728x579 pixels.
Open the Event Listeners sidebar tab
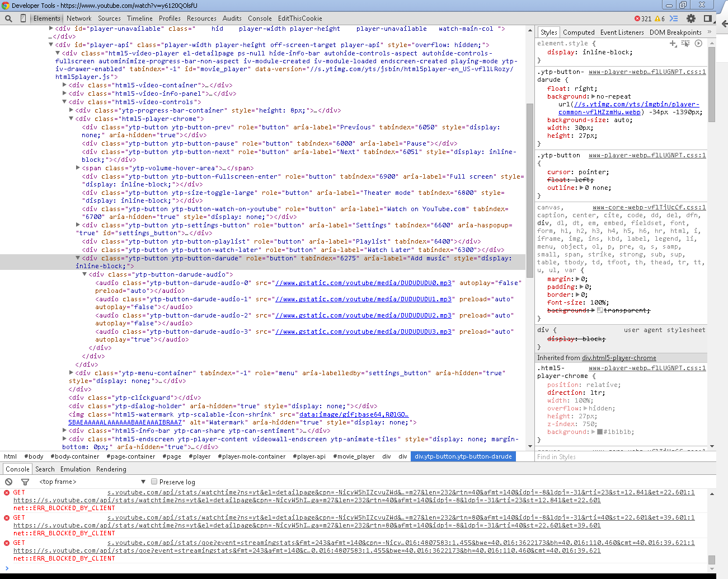click(x=622, y=32)
